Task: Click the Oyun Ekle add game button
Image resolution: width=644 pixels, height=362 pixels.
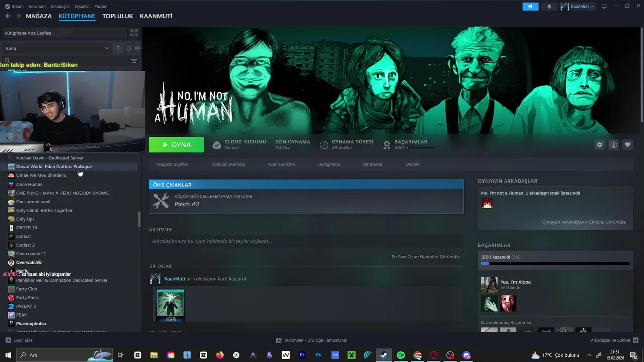Action: tap(19, 340)
